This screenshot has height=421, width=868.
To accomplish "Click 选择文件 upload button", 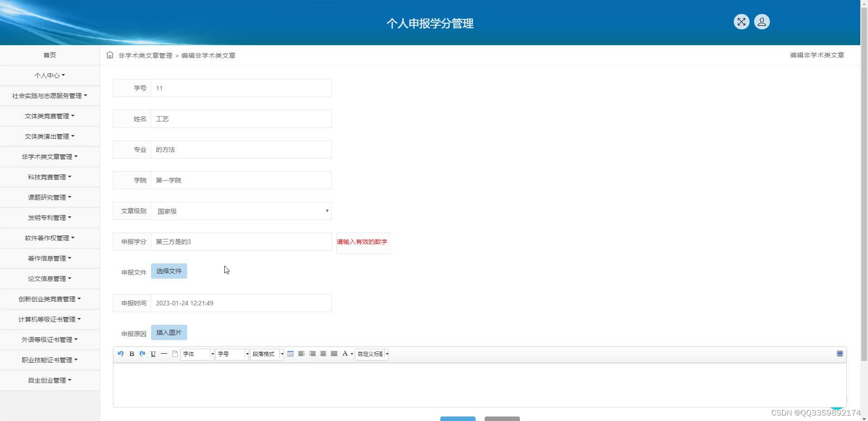I will (169, 271).
